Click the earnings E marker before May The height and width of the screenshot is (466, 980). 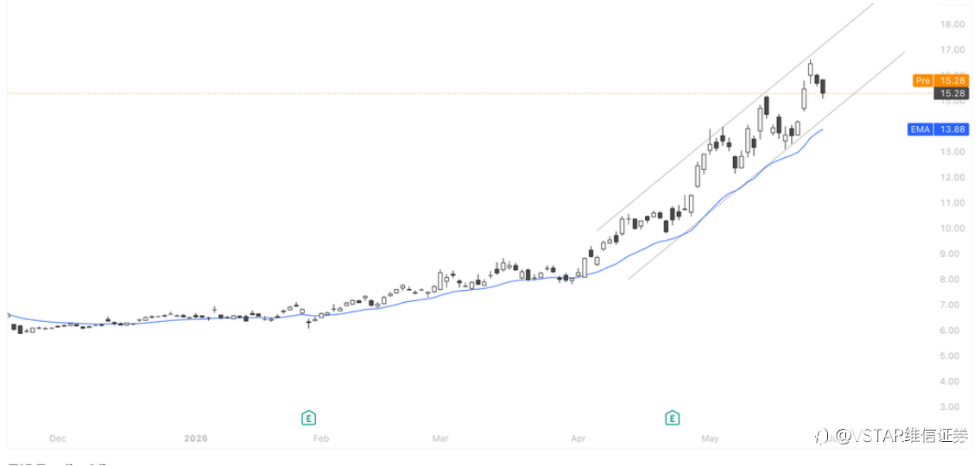672,418
